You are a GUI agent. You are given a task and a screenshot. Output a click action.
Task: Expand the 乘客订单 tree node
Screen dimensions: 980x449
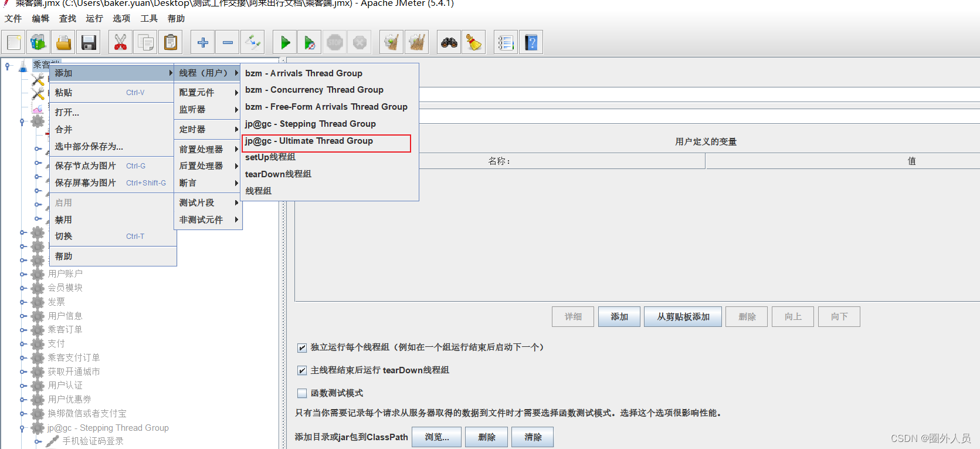click(23, 330)
